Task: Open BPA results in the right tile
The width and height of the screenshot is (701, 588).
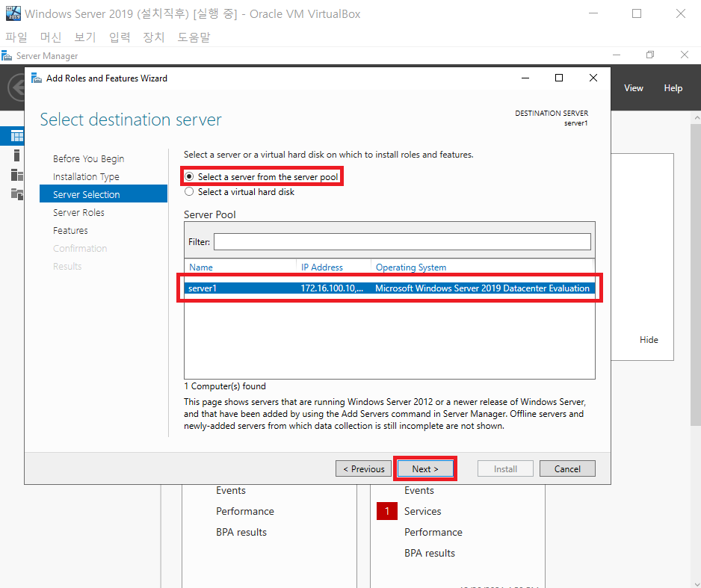Action: (x=429, y=553)
